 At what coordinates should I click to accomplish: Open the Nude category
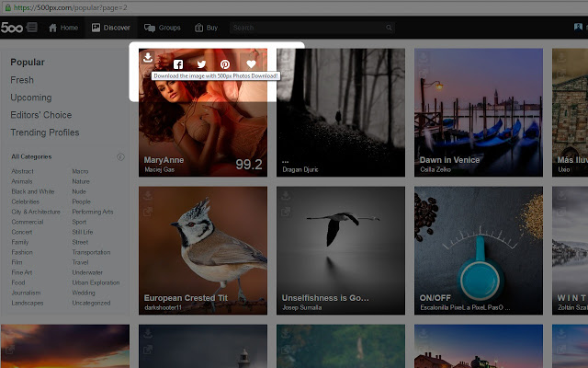tap(79, 191)
